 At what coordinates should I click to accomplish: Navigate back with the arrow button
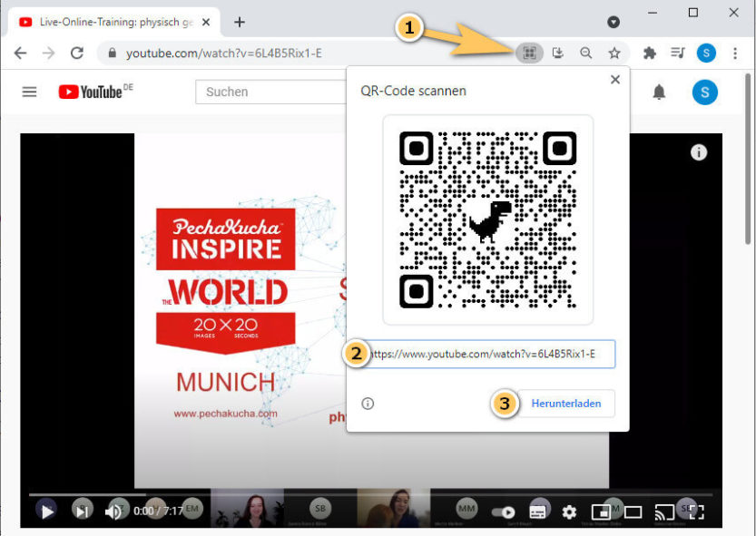(18, 53)
